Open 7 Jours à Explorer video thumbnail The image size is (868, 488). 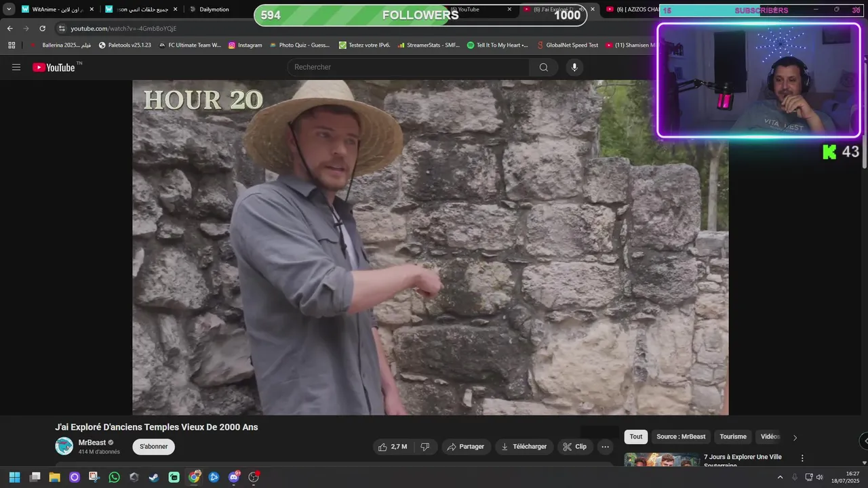(x=662, y=460)
